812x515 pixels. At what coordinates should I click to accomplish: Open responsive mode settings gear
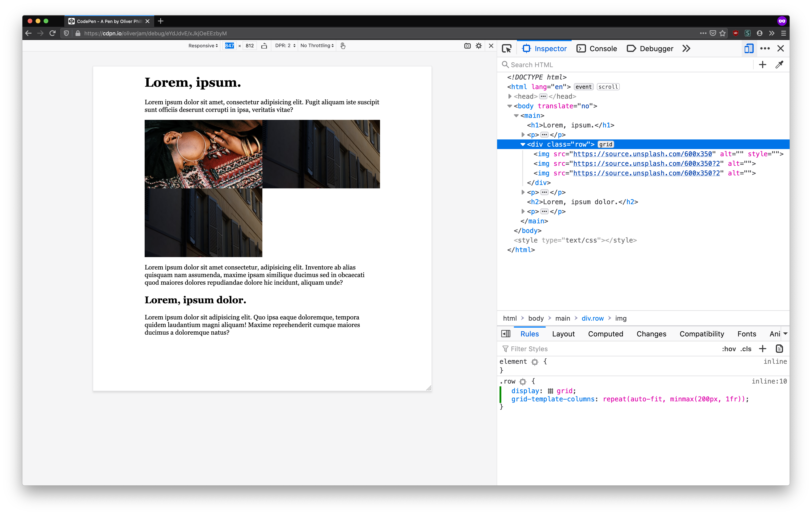[x=479, y=46]
